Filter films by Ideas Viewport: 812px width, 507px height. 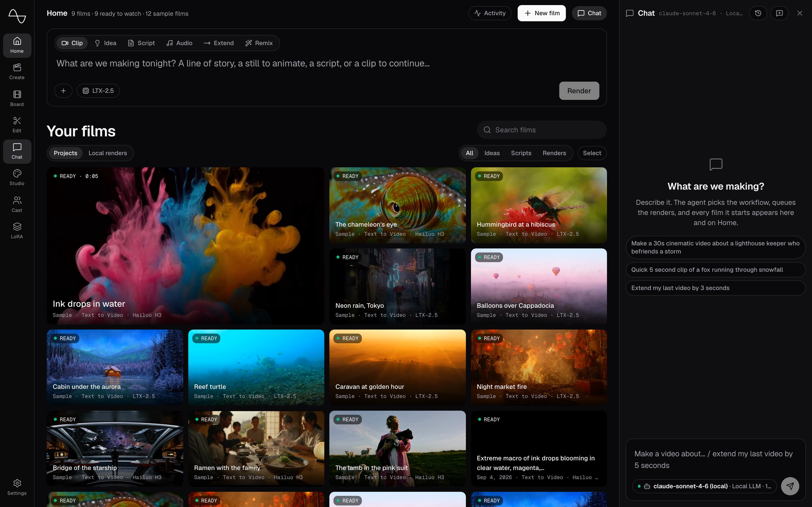click(x=492, y=153)
